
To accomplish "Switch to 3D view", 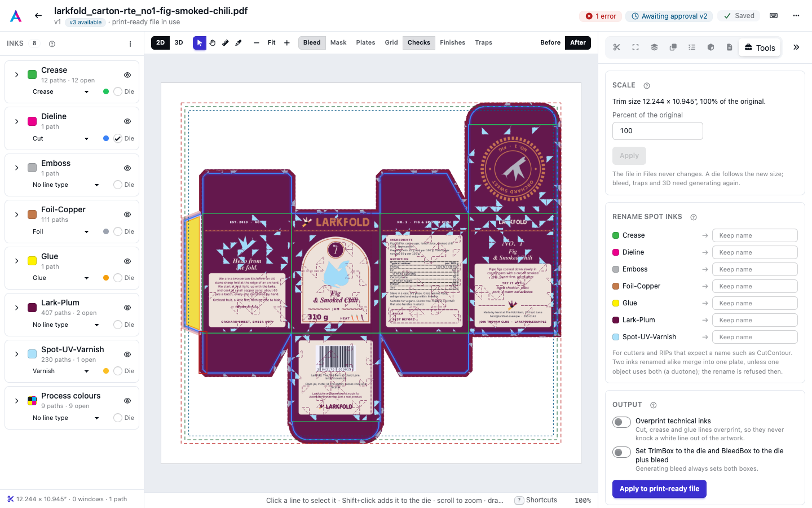I will 179,43.
